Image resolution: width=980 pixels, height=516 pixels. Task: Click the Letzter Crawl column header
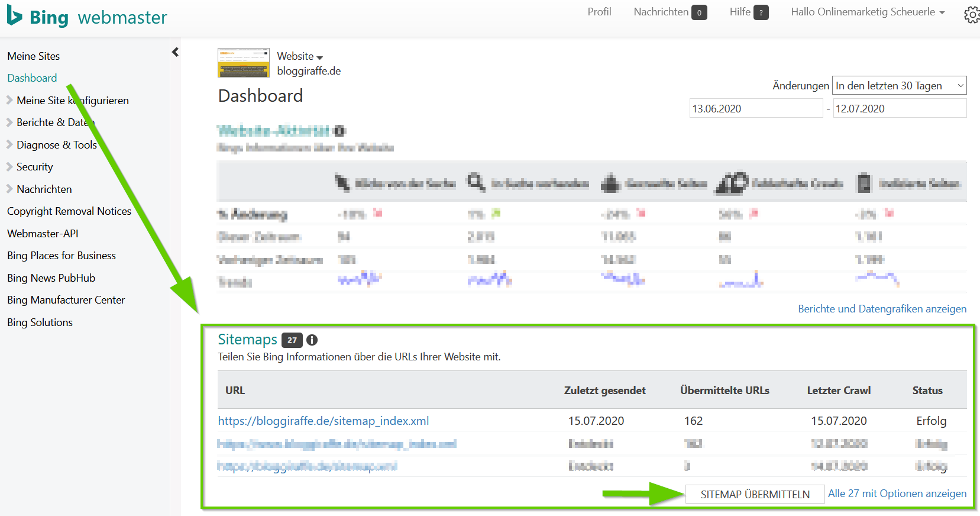839,391
